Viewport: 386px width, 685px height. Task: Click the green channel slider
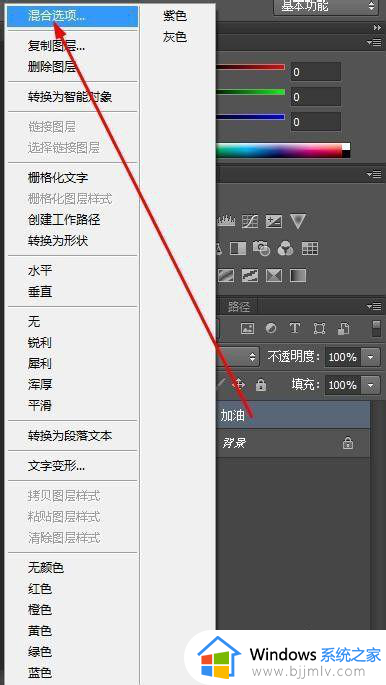point(251,92)
